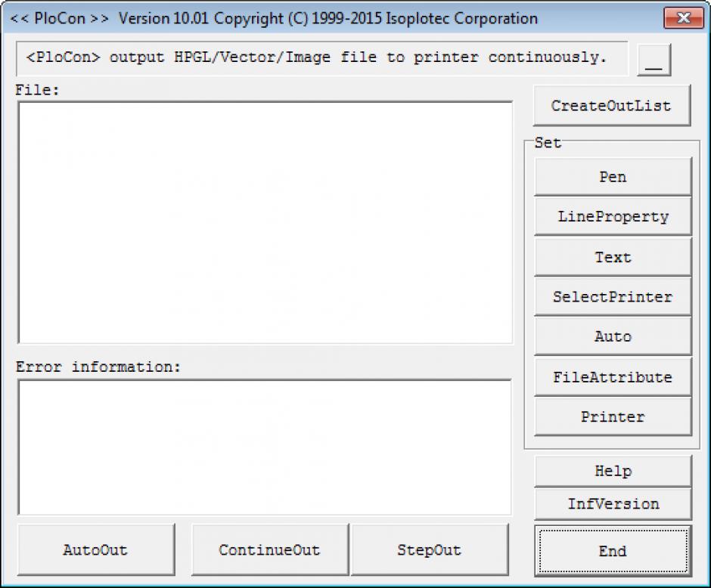
Task: Click the Printer button in Set group
Action: pos(613,416)
